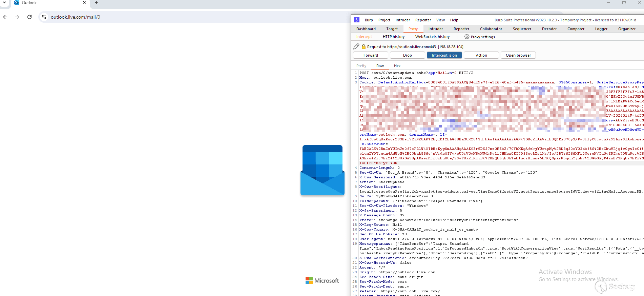The height and width of the screenshot is (296, 644).
Task: Click the outlook.live.com/mail/0 address bar
Action: coord(76,17)
